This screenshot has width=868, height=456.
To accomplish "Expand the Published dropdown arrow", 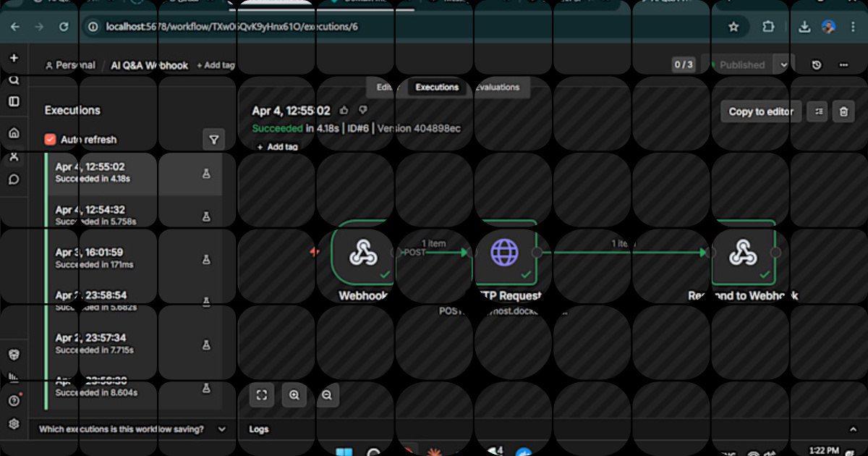I will (x=783, y=65).
